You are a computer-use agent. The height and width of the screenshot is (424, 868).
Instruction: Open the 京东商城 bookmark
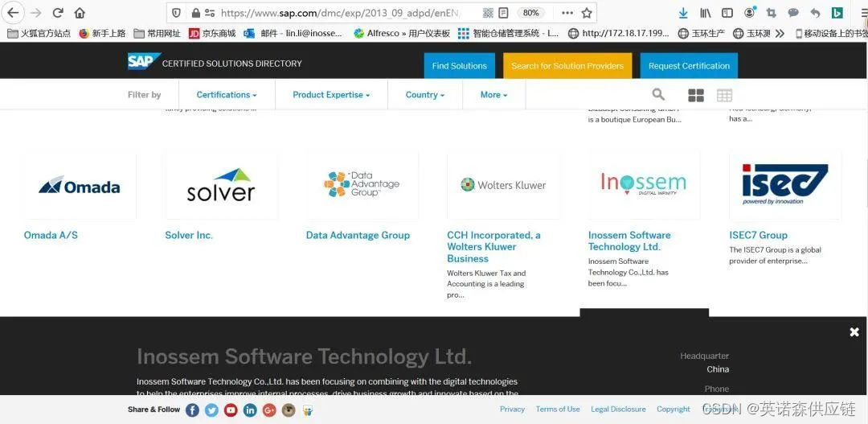click(212, 33)
